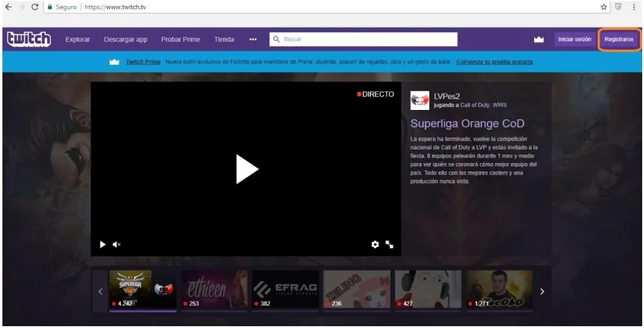Click the browser forward arrow
Image resolution: width=644 pixels, height=328 pixels.
click(21, 7)
